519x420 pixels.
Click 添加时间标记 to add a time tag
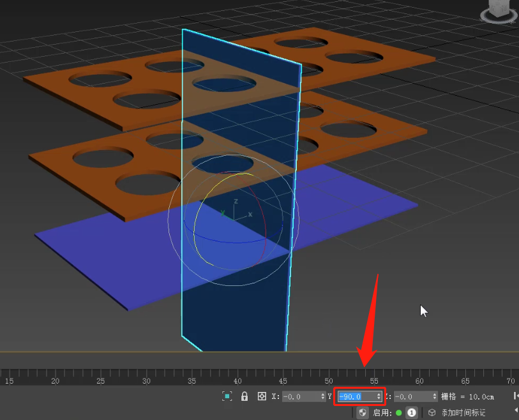tap(463, 413)
